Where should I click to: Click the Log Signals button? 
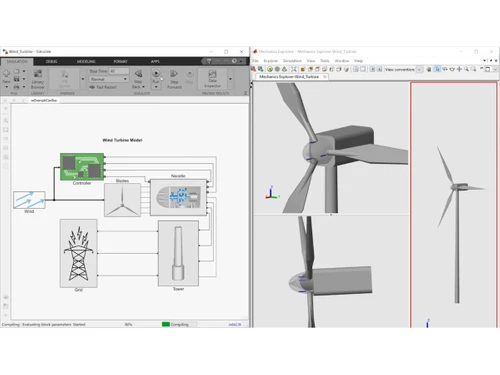click(64, 79)
